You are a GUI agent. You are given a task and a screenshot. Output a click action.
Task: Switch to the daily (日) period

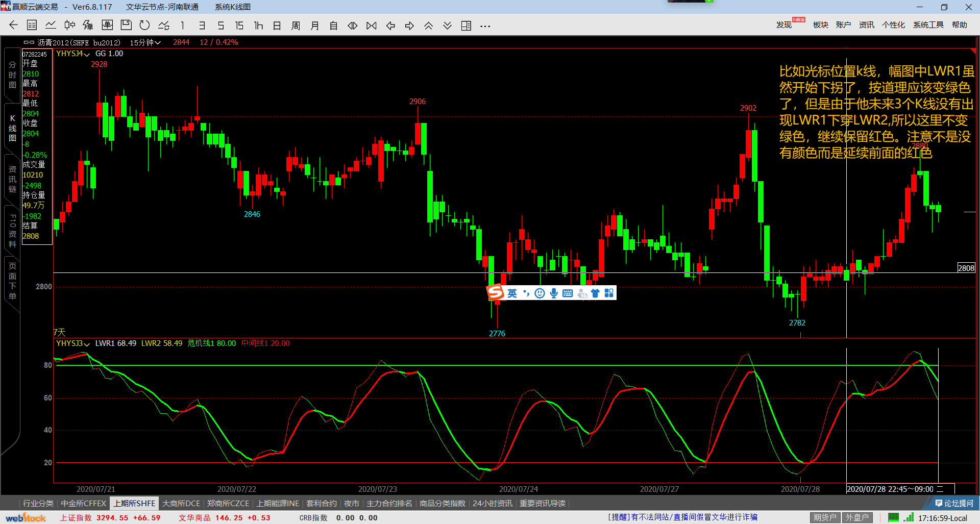(277, 26)
